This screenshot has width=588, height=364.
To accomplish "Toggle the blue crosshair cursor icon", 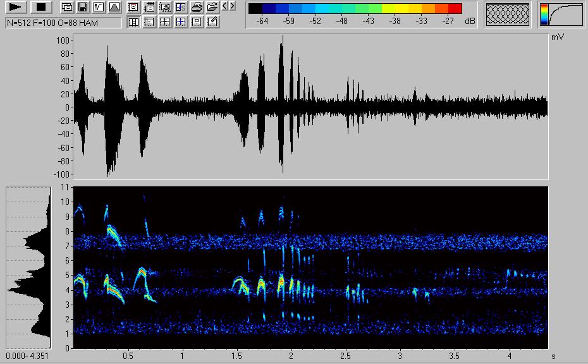I will (x=181, y=22).
